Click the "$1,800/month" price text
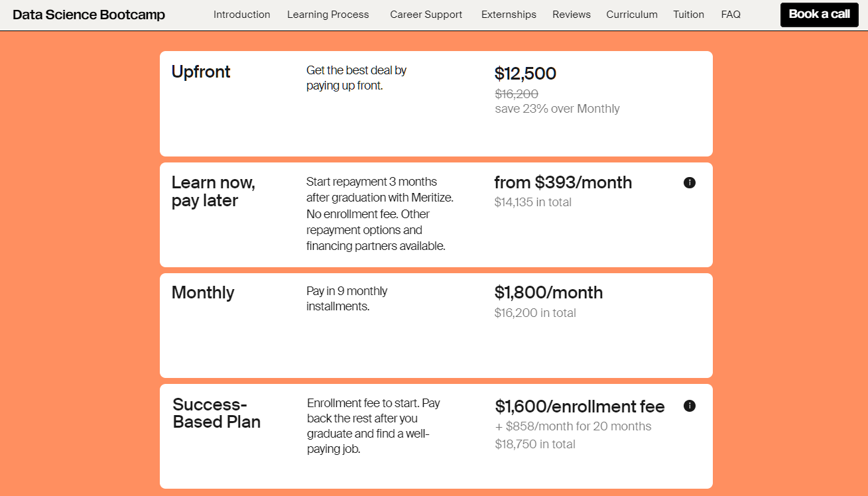This screenshot has height=496, width=868. click(548, 292)
